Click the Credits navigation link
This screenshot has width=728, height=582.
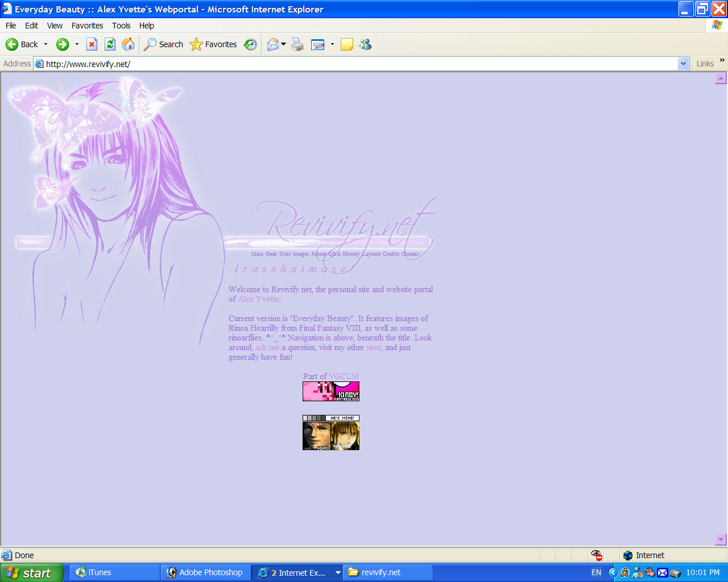pos(391,254)
